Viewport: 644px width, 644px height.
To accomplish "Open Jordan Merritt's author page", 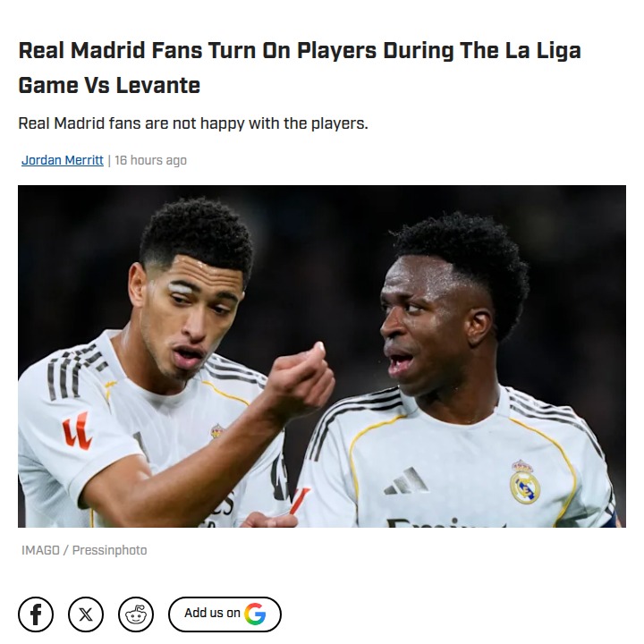I will click(63, 160).
